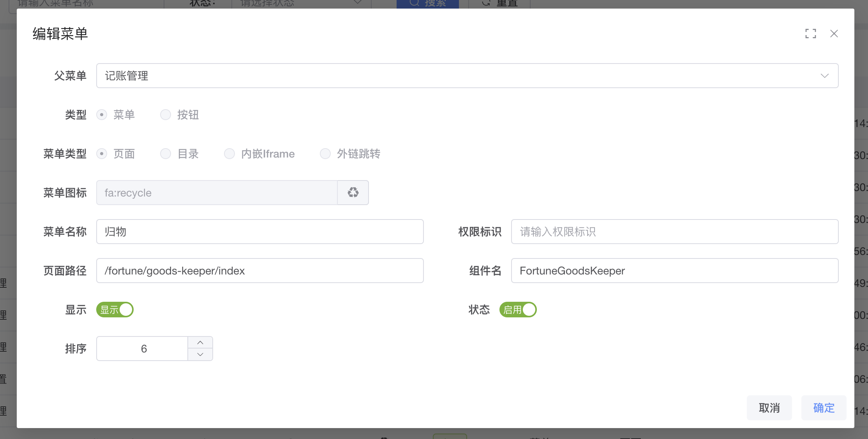Click the fa:recycle icon text field

(x=217, y=193)
